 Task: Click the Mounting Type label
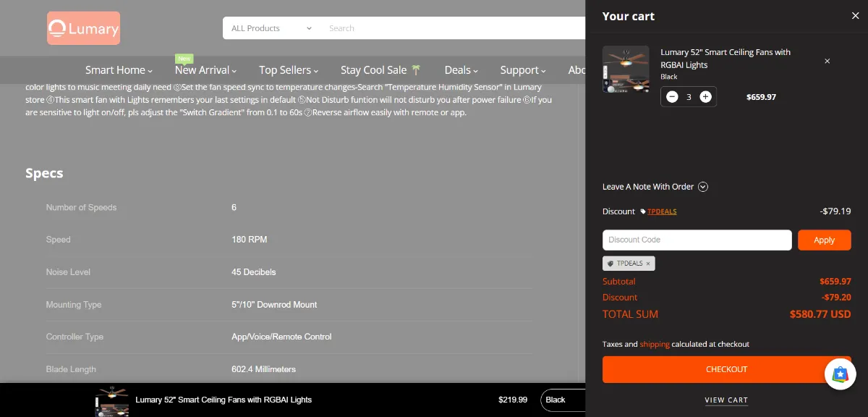click(x=74, y=305)
